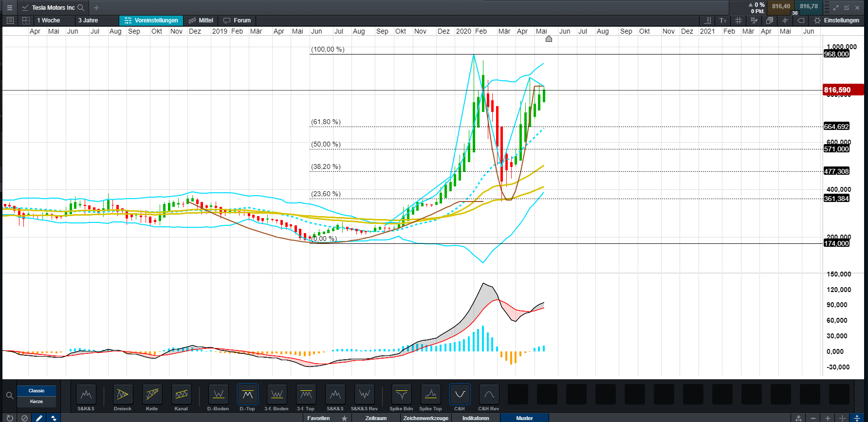Click the search magnifier beside Tesla Motors

click(x=81, y=8)
